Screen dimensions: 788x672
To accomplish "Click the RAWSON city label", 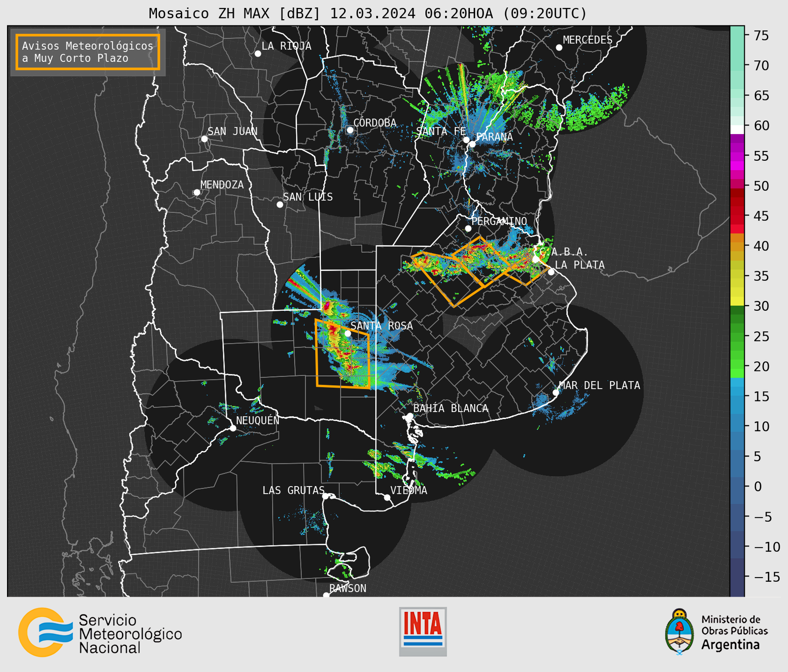I will pyautogui.click(x=348, y=588).
